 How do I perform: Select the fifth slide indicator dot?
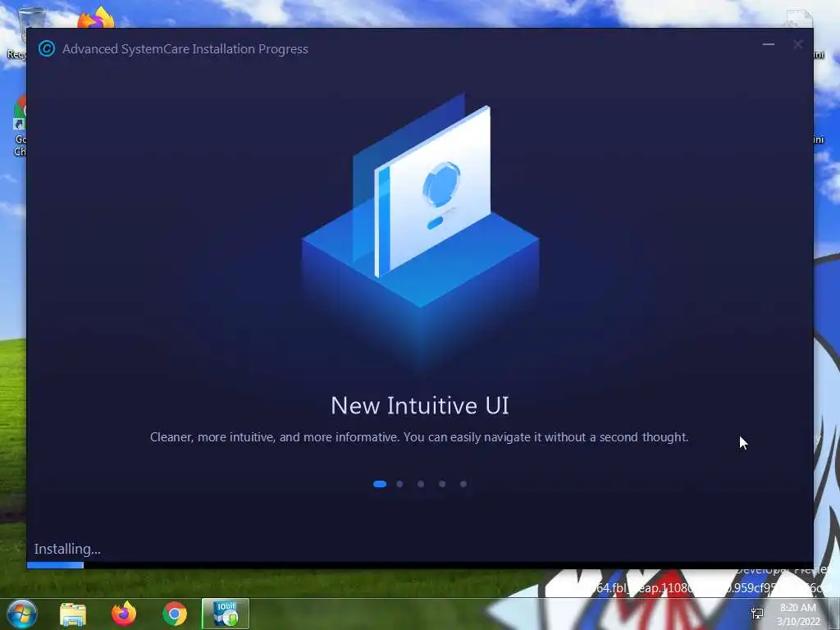tap(463, 484)
